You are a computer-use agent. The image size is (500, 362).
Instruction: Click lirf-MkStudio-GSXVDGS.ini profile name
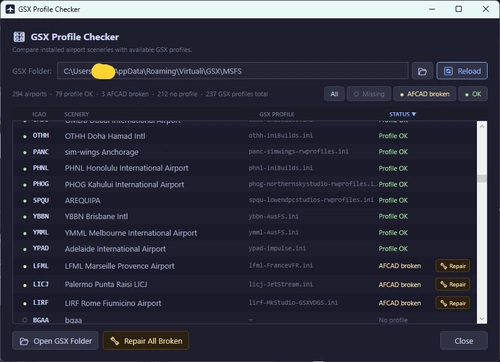click(293, 303)
